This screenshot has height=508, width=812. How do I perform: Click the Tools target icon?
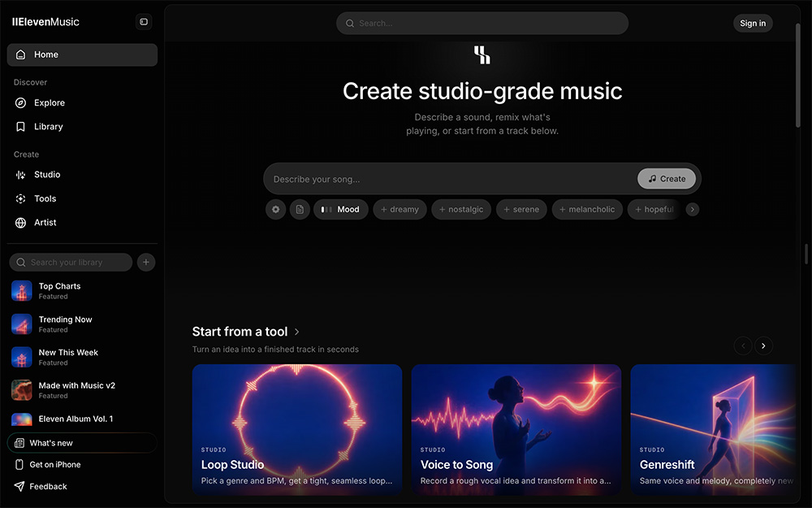[21, 198]
